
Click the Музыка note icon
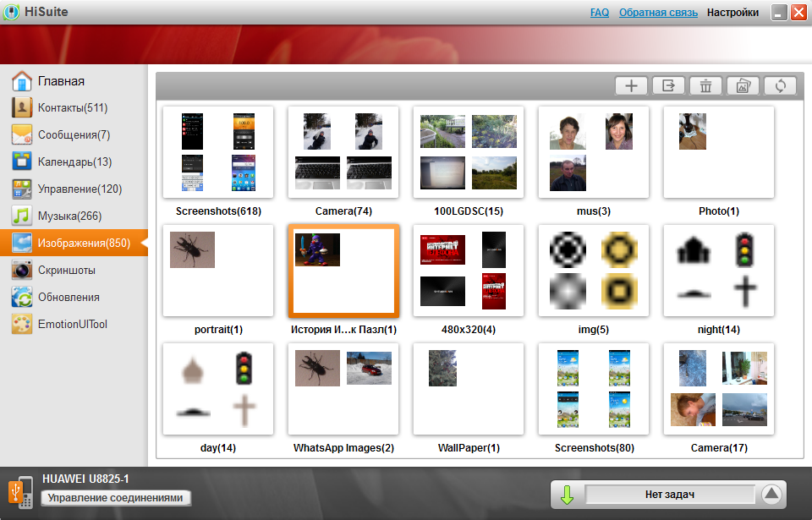click(x=22, y=216)
